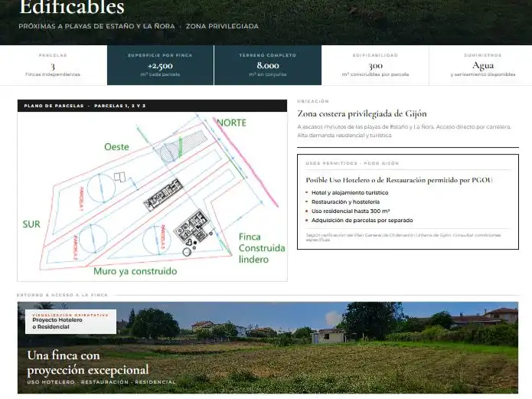Click the SUR label on the plan

click(31, 224)
